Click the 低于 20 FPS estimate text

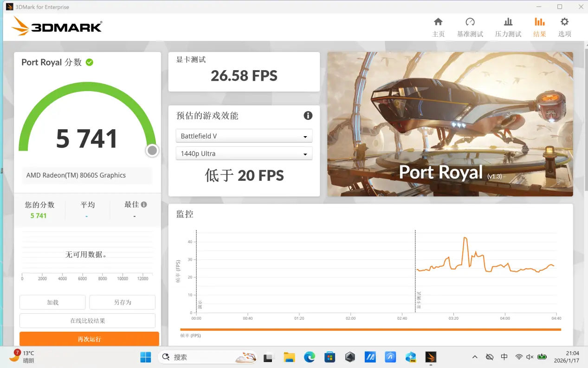(x=244, y=176)
